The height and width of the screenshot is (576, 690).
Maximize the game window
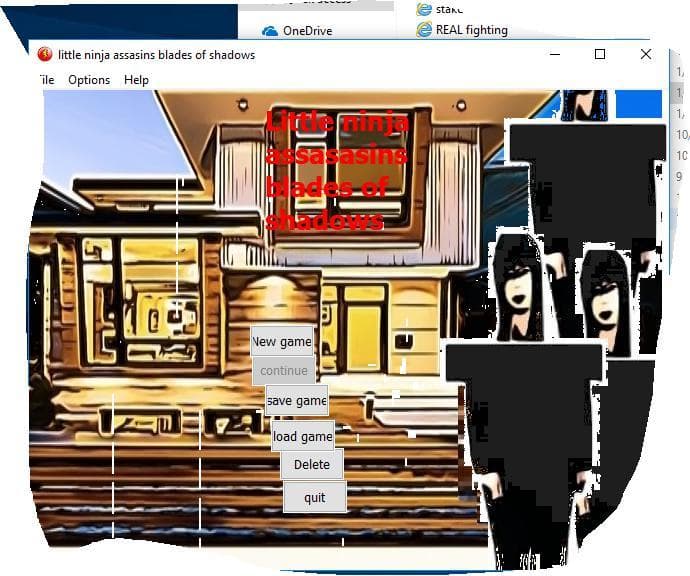(x=600, y=54)
